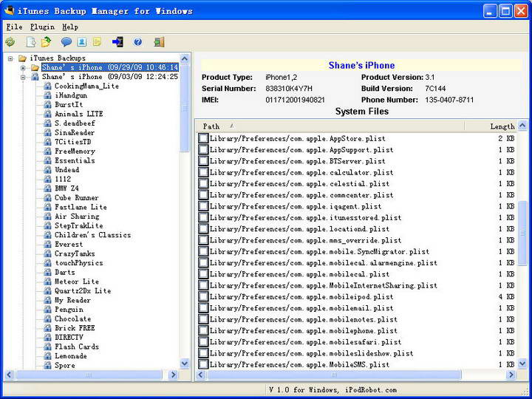
Task: Open the yellow notes icon in toolbar
Action: point(97,42)
